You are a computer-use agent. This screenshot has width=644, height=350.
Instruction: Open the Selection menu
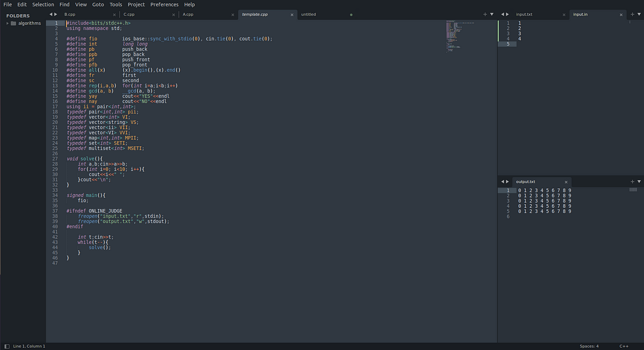click(43, 4)
